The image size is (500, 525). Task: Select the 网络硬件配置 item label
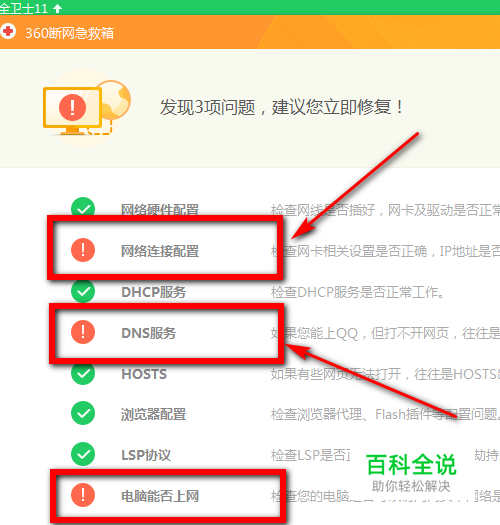pos(160,210)
